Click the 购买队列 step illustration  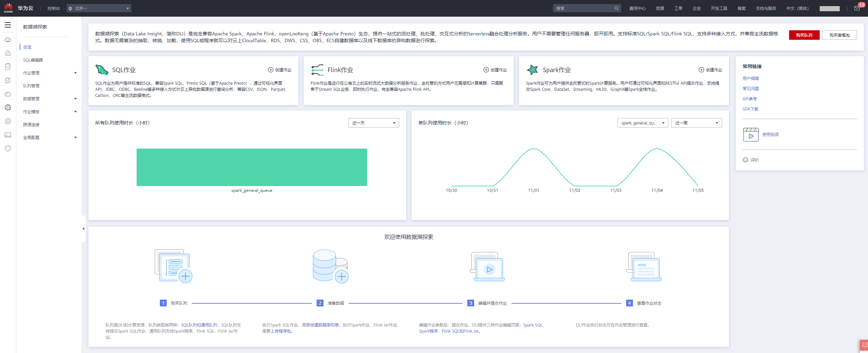174,266
